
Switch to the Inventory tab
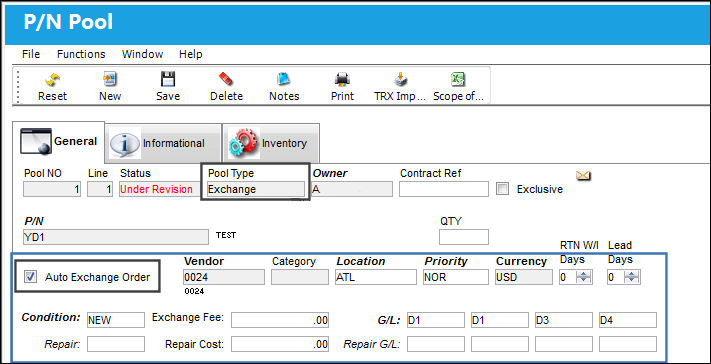[271, 143]
